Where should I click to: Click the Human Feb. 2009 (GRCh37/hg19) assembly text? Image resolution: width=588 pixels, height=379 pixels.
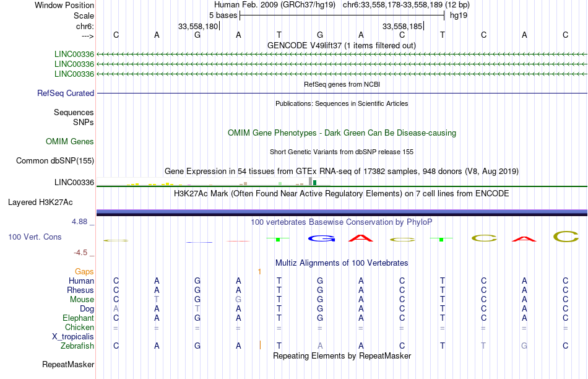[x=274, y=5]
